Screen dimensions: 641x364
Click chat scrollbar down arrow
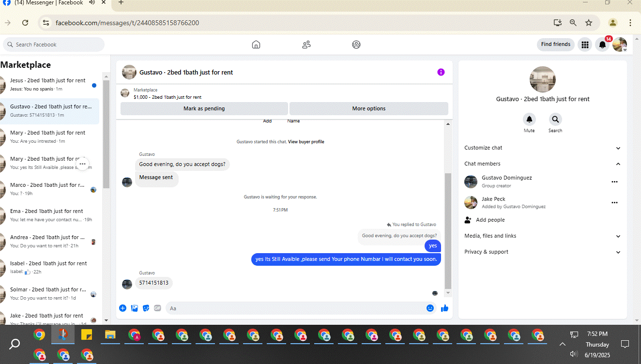(x=448, y=293)
